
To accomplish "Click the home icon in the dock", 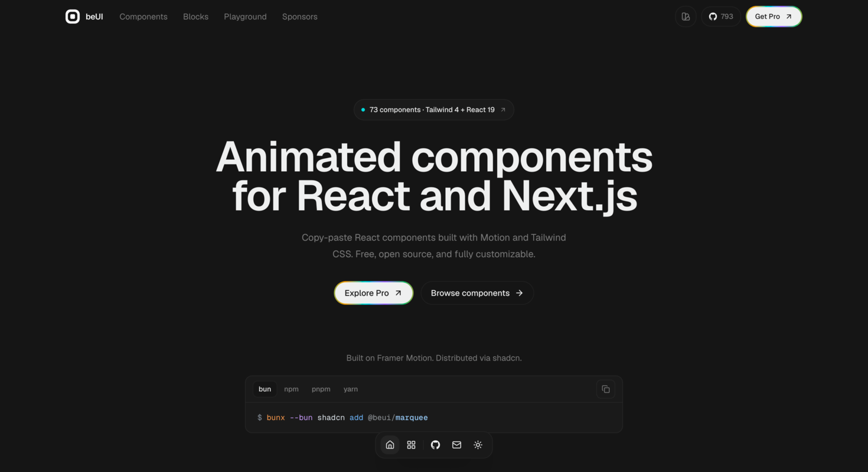I will 390,445.
